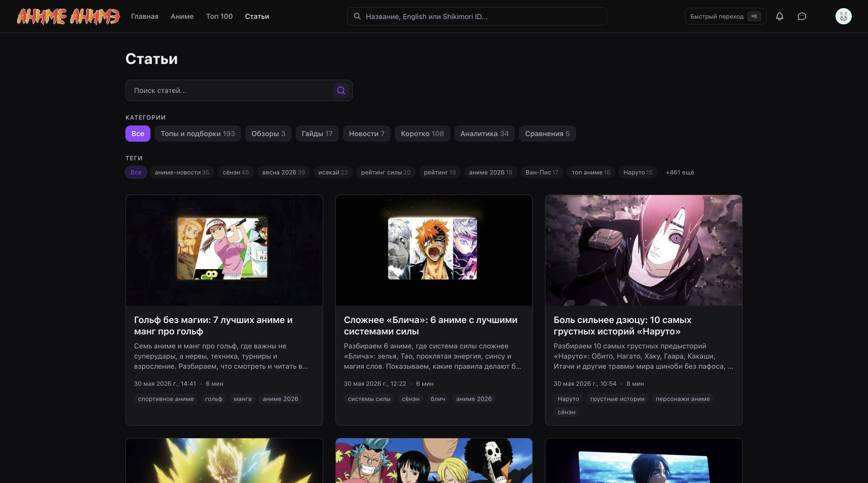The height and width of the screenshot is (483, 868).
Task: Click the персонажи аниме tag
Action: [683, 399]
